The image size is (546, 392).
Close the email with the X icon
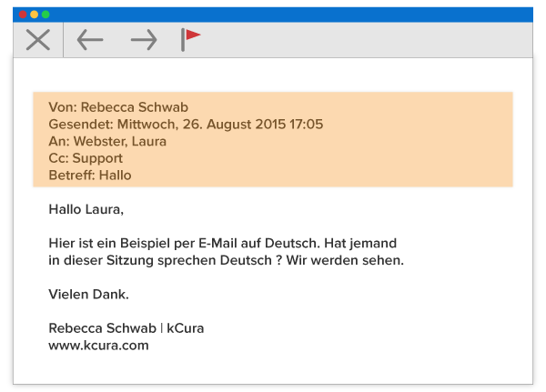pos(37,39)
